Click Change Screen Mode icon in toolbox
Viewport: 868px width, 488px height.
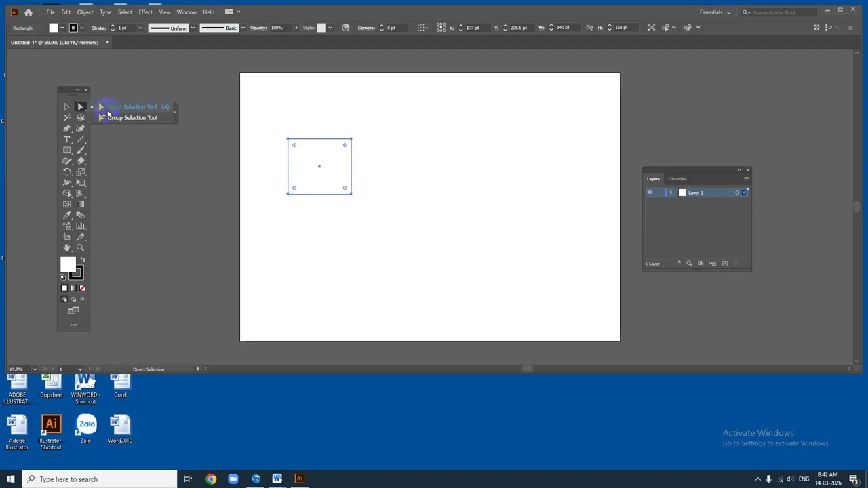click(x=73, y=310)
